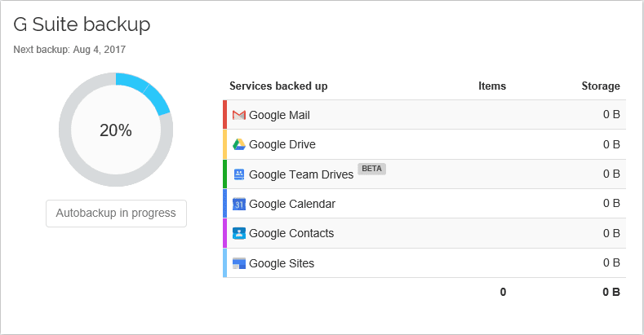Click the Storage column header
The image size is (644, 335).
coord(600,86)
